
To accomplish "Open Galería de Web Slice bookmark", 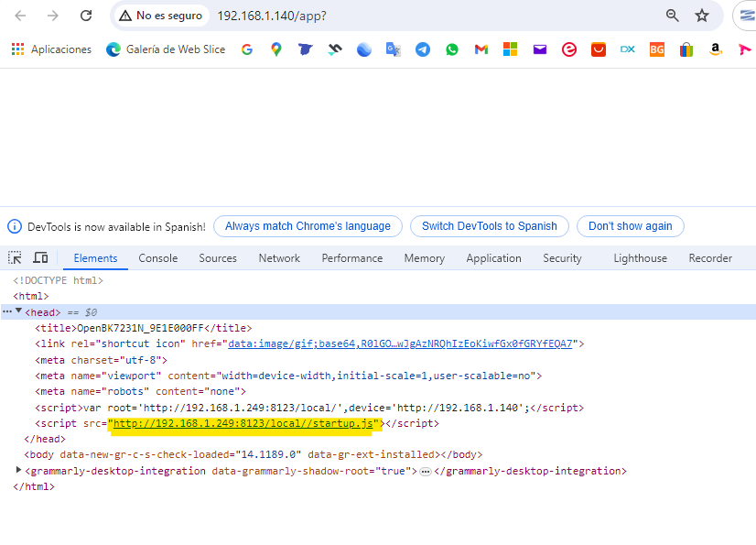I will tap(166, 49).
